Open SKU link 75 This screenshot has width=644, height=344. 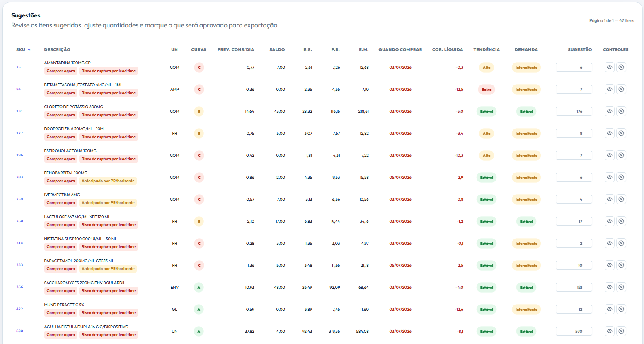18,67
